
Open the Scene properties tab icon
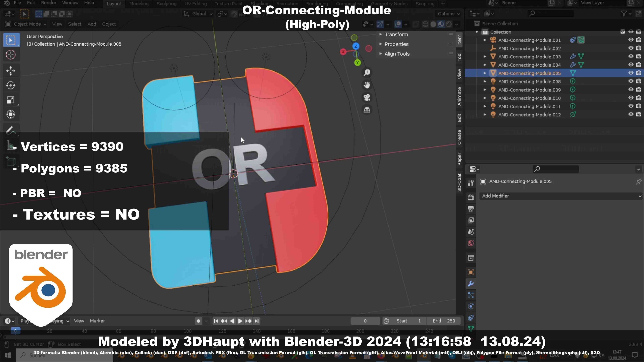pos(471,232)
